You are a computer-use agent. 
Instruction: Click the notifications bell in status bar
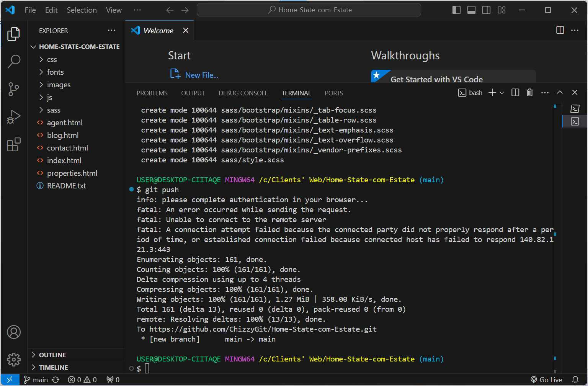575,380
